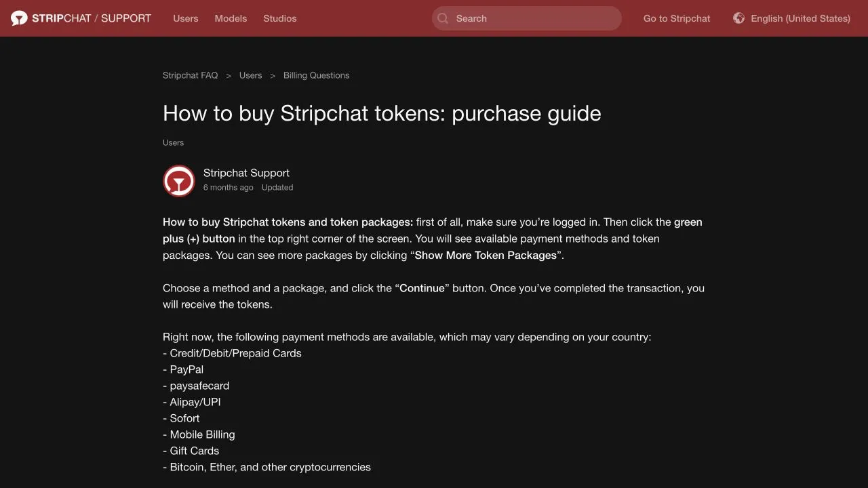This screenshot has width=868, height=488.
Task: Click the Stripchat Support author avatar
Action: coord(179,181)
